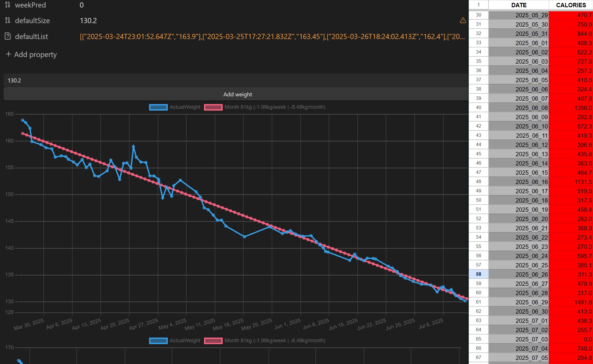Click the defaultSize number property icon
Image resolution: width=593 pixels, height=364 pixels.
(x=8, y=21)
